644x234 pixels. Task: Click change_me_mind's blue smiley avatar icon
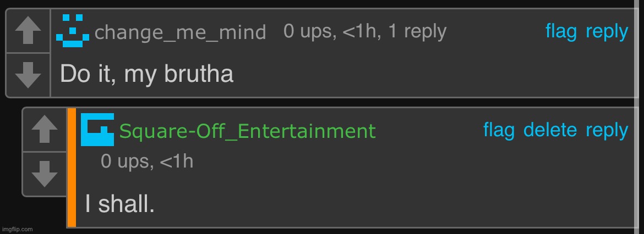tap(73, 31)
